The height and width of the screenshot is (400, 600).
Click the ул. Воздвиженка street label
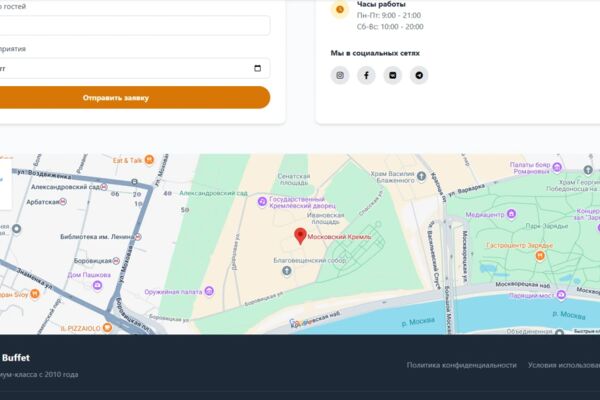click(44, 174)
